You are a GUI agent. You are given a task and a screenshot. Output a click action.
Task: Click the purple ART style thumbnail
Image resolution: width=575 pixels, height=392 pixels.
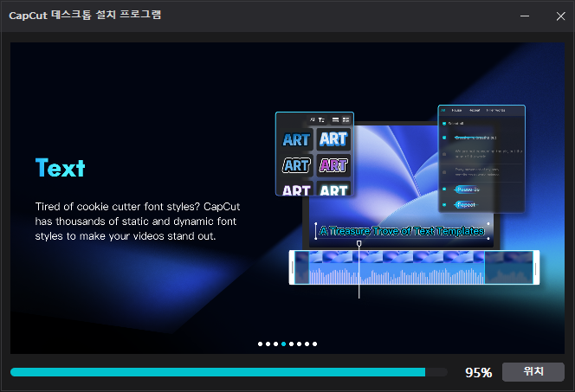click(x=333, y=165)
